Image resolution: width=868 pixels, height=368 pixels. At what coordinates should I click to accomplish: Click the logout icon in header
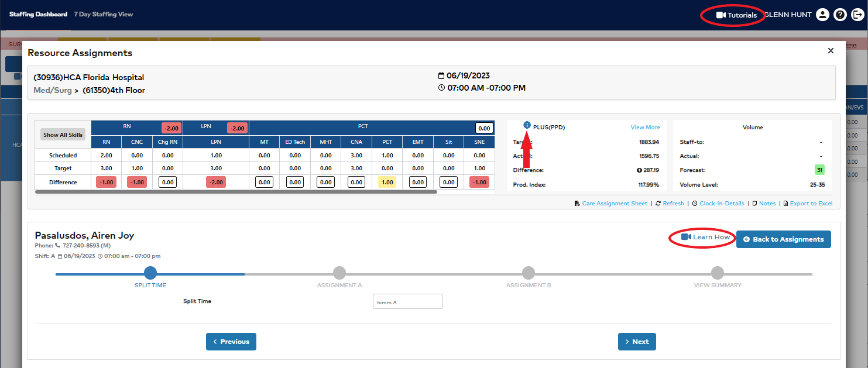(857, 15)
